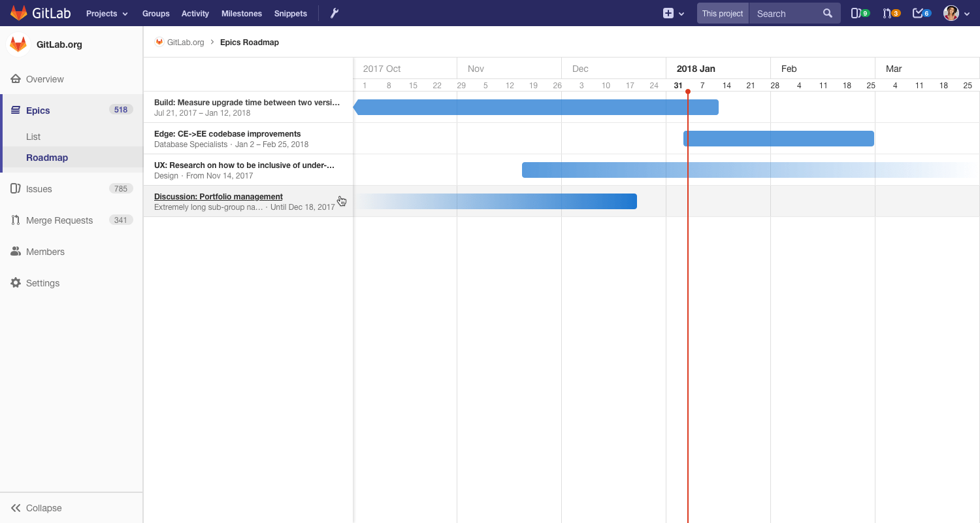Viewport: 980px width, 523px height.
Task: Switch to the Epics List view
Action: coord(33,137)
